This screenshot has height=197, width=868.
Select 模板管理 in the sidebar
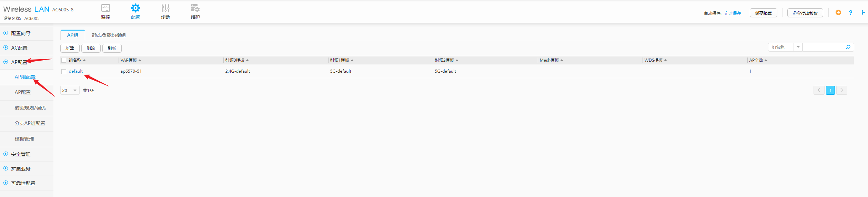[24, 139]
